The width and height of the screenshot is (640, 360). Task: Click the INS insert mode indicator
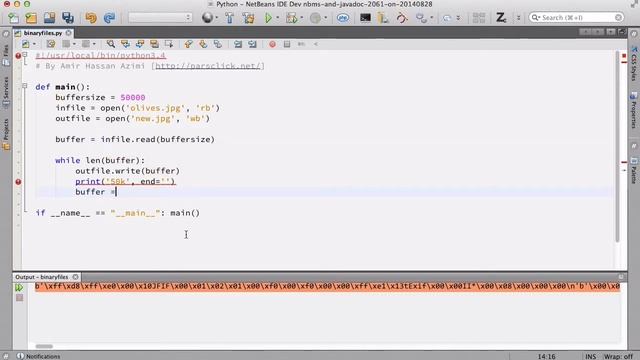click(x=591, y=356)
